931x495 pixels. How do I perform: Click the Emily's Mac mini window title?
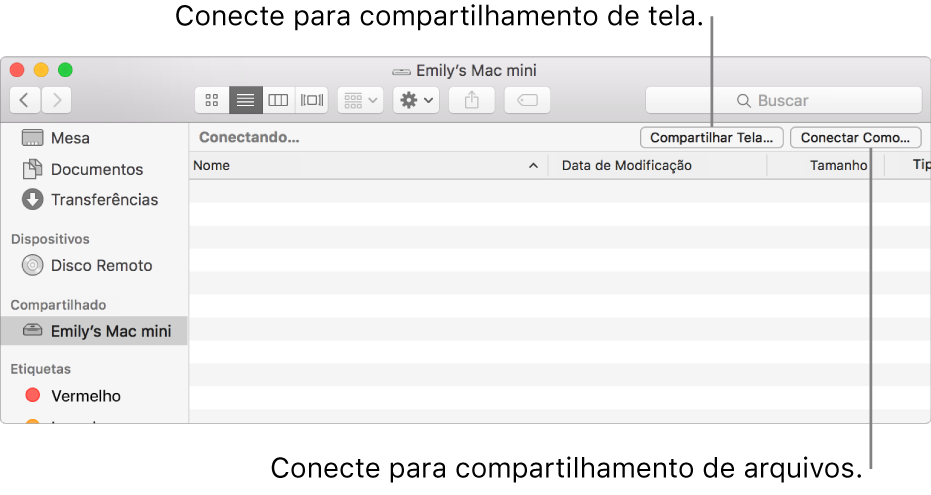(476, 71)
